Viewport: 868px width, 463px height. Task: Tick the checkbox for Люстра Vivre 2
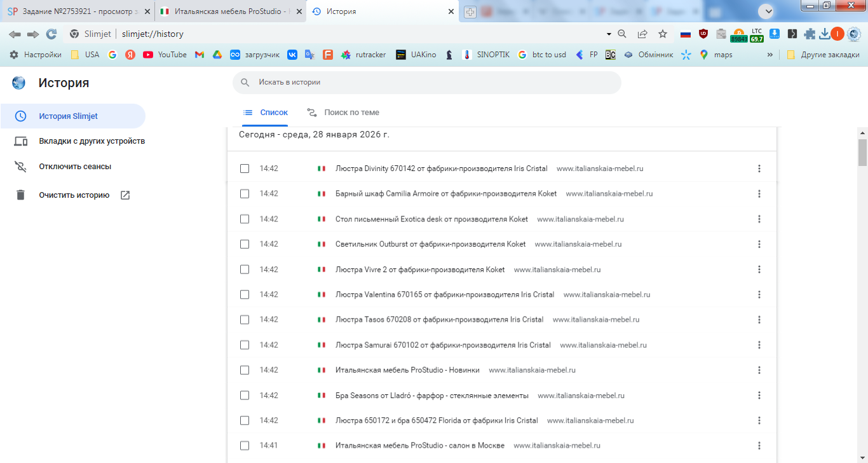point(245,269)
